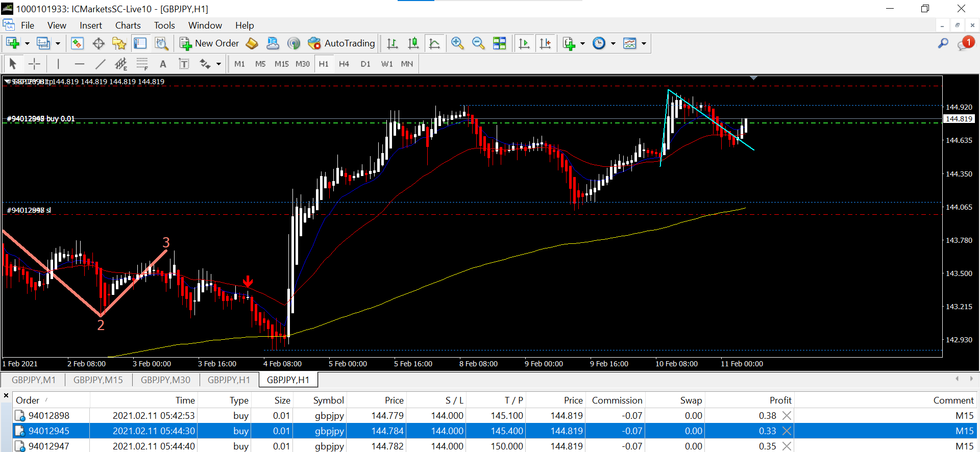
Task: Expand the Periodicity clock dropdown arrow
Action: [x=613, y=43]
